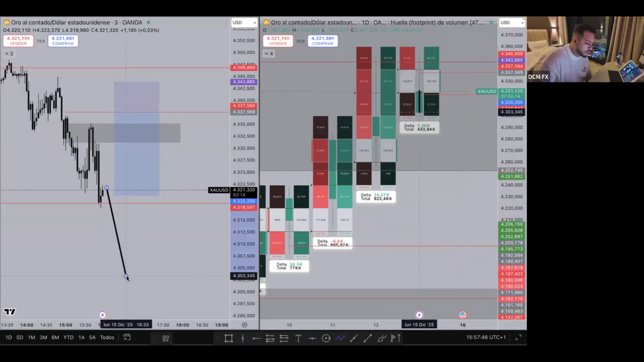Click the lightning event marker on left chart

click(103, 315)
